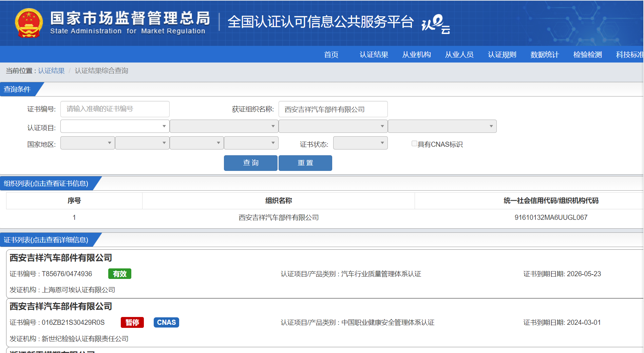The width and height of the screenshot is (644, 353).
Task: Open the second 国家地区 dropdown
Action: 142,143
